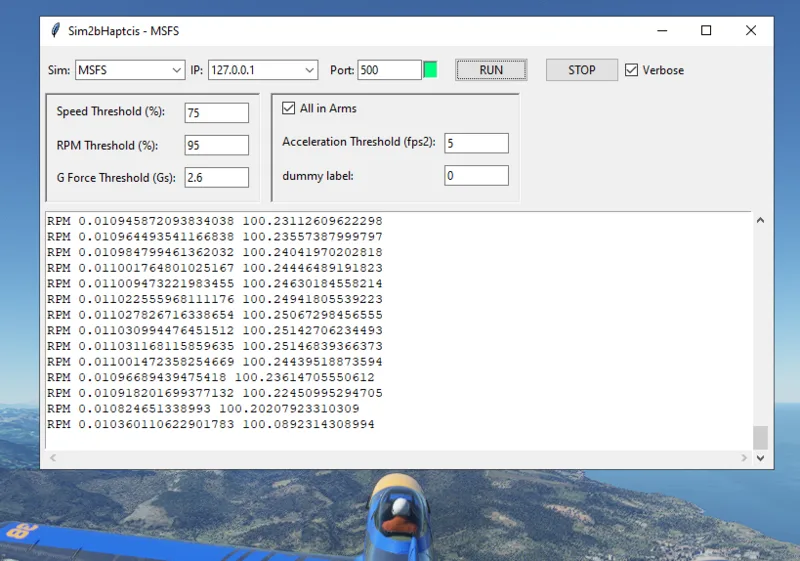Viewport: 800px width, 561px height.
Task: Click log line ending 100.25142706234493
Action: (x=215, y=331)
